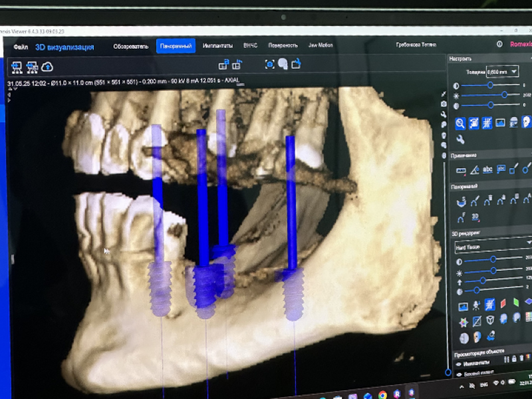The width and height of the screenshot is (532, 399).
Task: Adjust the 3D rendering contrast slider
Action: click(x=493, y=259)
